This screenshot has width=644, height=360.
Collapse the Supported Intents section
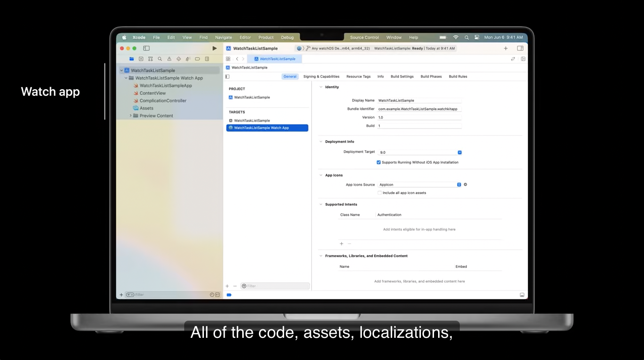[320, 205]
